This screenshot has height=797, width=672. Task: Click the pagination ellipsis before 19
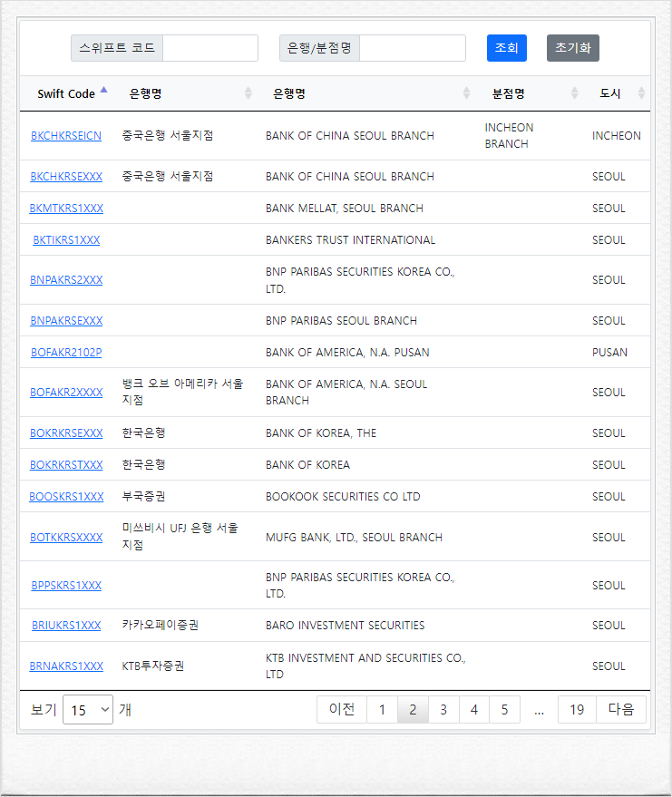[x=539, y=710]
